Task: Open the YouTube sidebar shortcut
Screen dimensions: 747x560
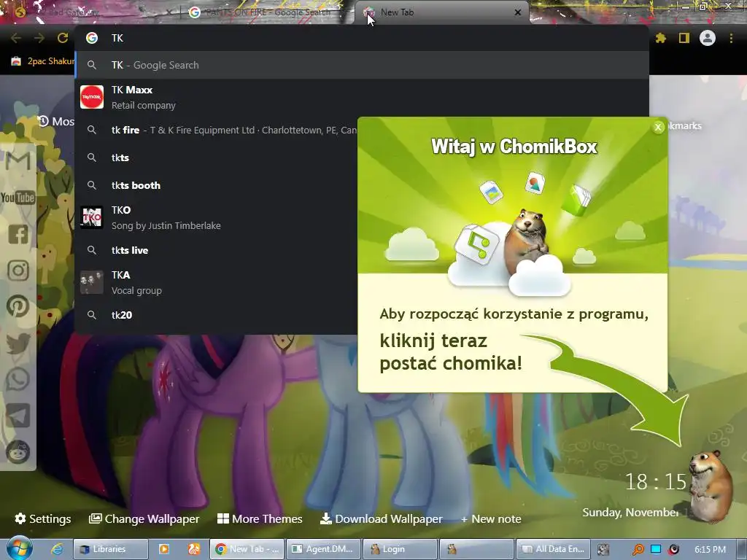Action: point(18,197)
